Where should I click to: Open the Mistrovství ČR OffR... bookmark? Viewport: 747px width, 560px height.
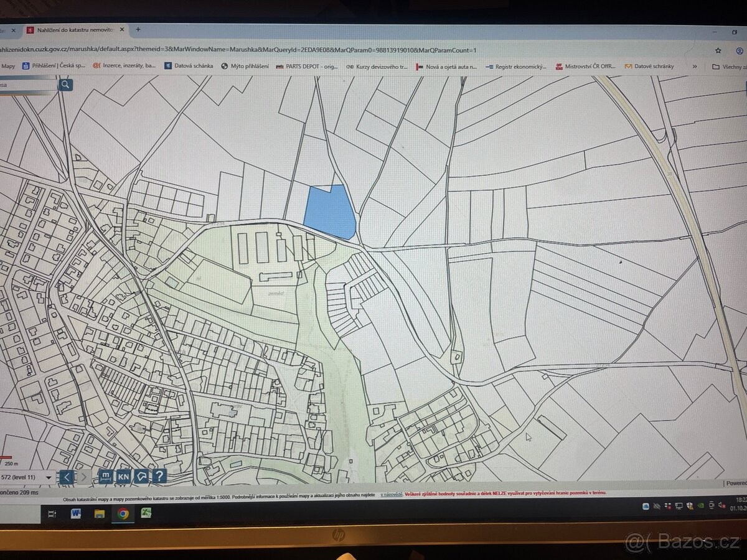[586, 66]
